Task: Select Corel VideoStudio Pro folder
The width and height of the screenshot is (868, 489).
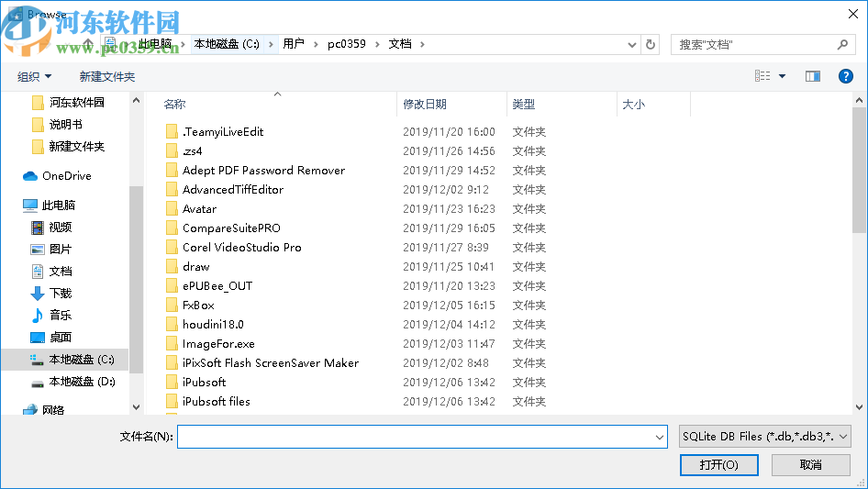Action: [234, 248]
